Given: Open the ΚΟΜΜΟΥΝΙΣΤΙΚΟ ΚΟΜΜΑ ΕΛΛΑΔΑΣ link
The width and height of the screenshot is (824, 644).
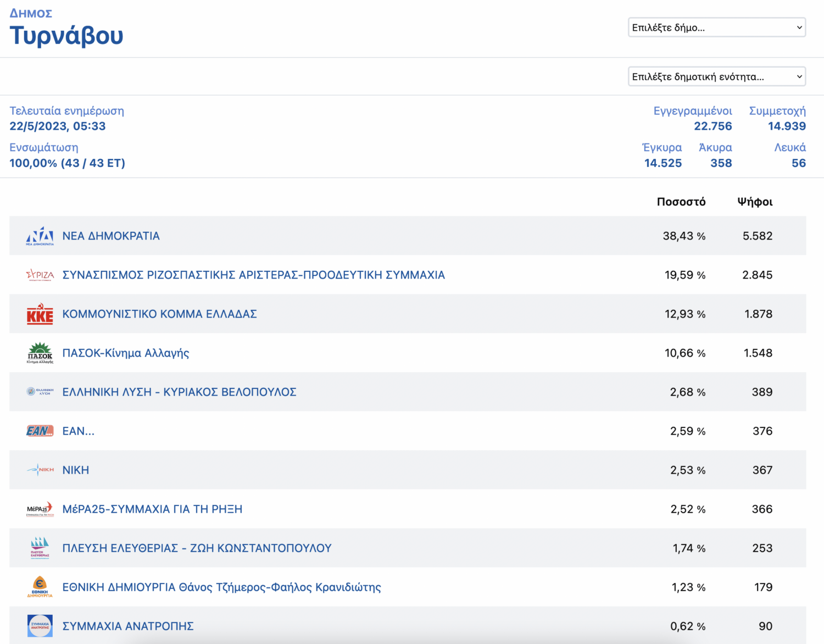Looking at the screenshot, I should pos(160,314).
